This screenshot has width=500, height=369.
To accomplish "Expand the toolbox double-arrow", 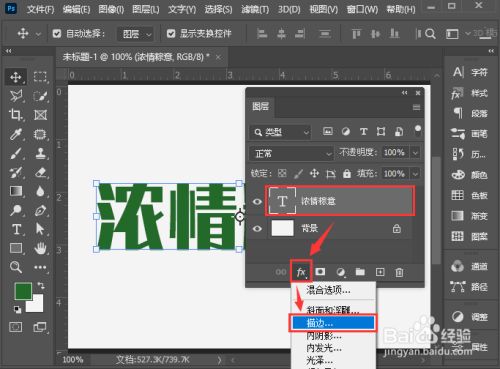I will 8,51.
